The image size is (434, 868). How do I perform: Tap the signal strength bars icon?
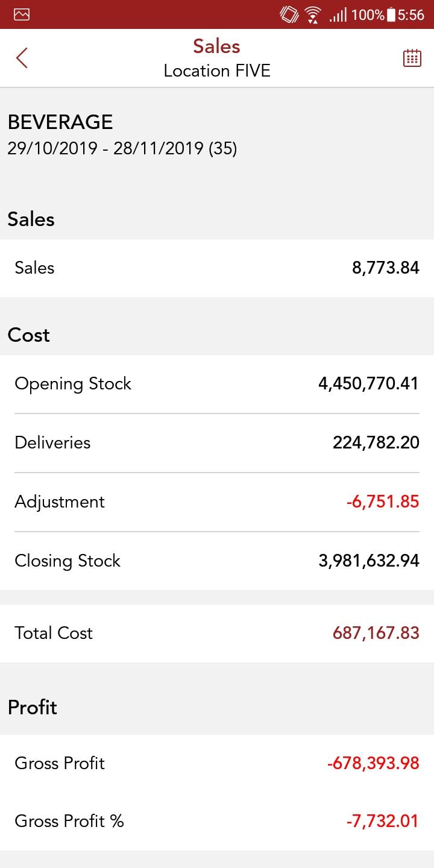click(338, 14)
